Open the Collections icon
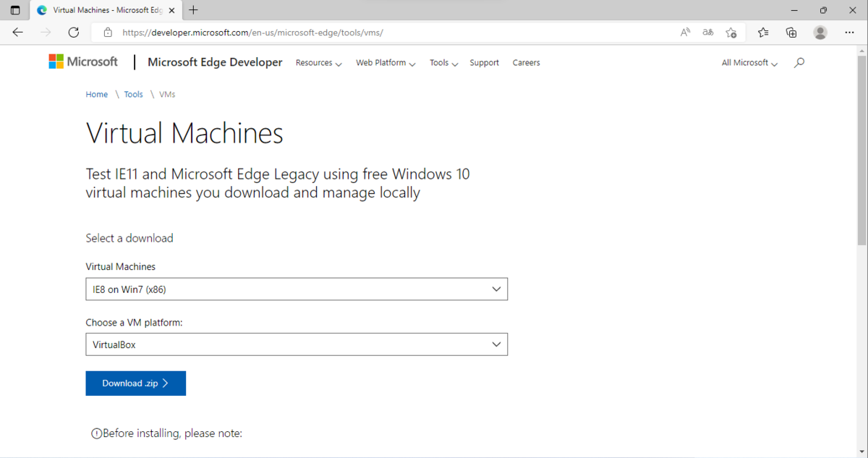868x458 pixels. [791, 33]
